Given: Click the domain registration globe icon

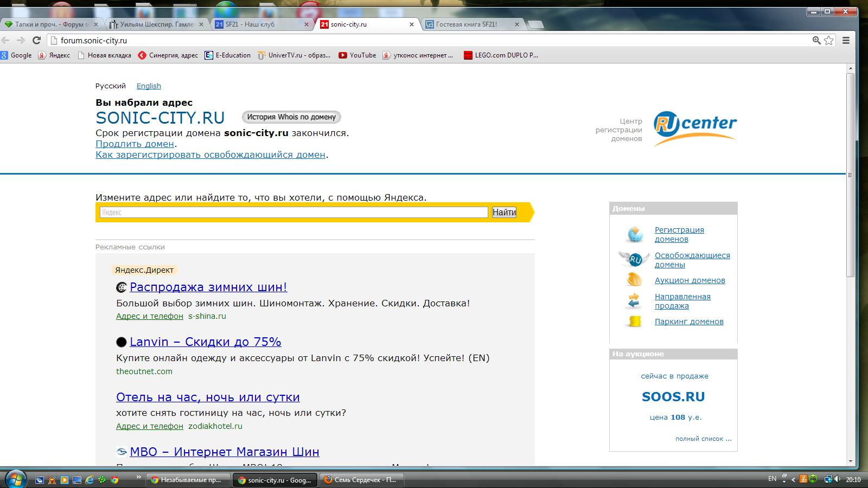Looking at the screenshot, I should 634,235.
